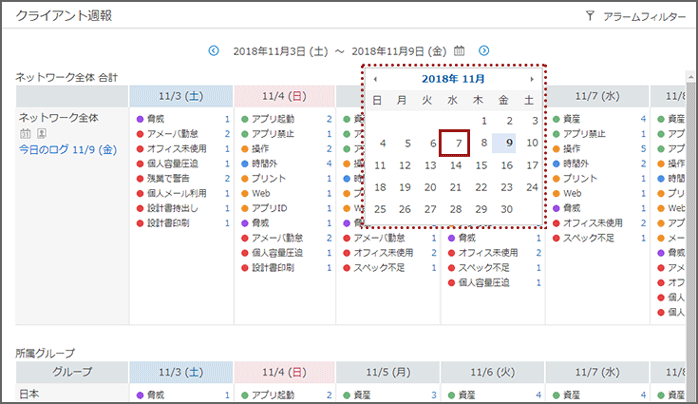The width and height of the screenshot is (698, 404).
Task: Go to previous week arrow
Action: coord(214,51)
